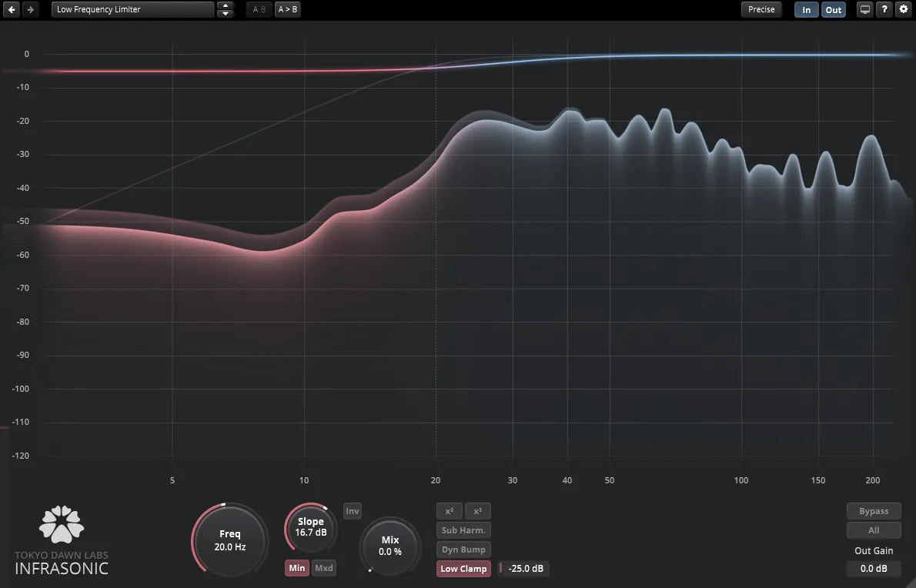The image size is (916, 588).
Task: Enable the Dyn Bump feature
Action: [463, 549]
